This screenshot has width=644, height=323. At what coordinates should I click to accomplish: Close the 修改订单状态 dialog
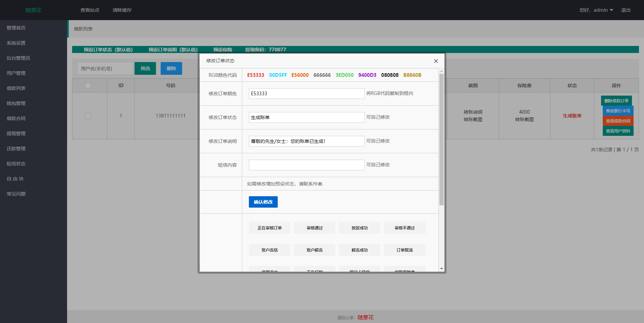click(436, 61)
